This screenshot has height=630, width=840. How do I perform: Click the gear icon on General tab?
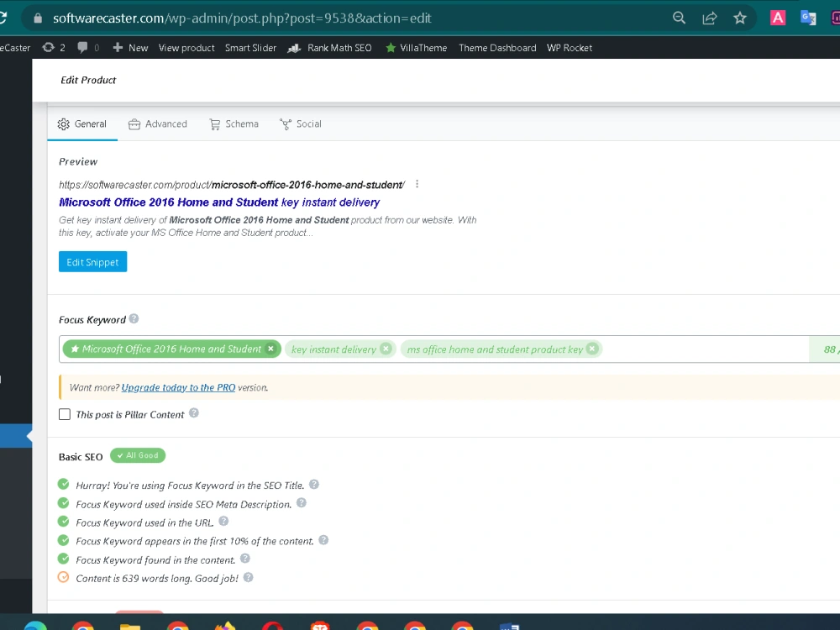(63, 124)
